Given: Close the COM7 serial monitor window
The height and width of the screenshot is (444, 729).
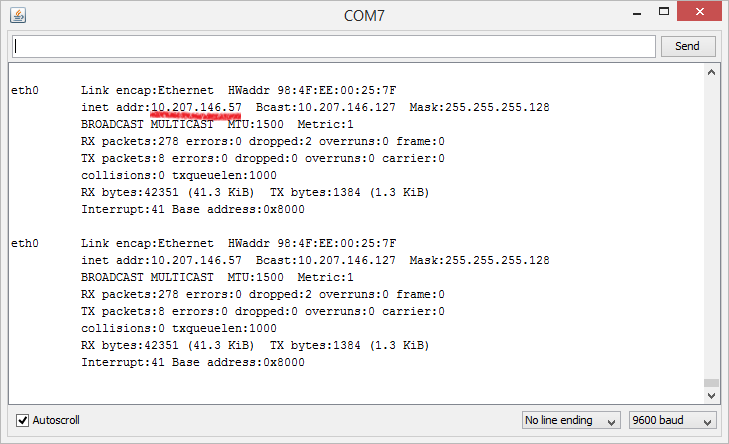Looking at the screenshot, I should coord(699,12).
